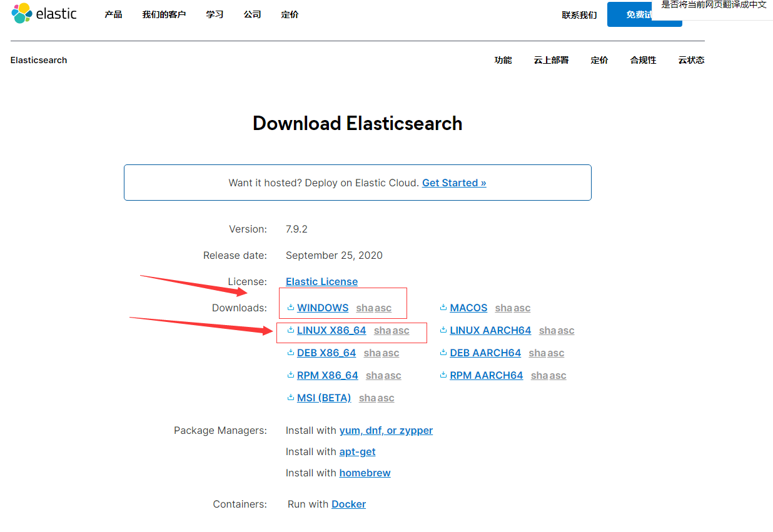Click asc link for LINUX AARCH64

click(x=565, y=330)
